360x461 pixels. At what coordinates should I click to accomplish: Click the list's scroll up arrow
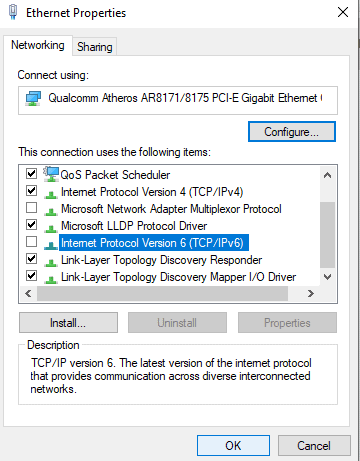pyautogui.click(x=328, y=175)
